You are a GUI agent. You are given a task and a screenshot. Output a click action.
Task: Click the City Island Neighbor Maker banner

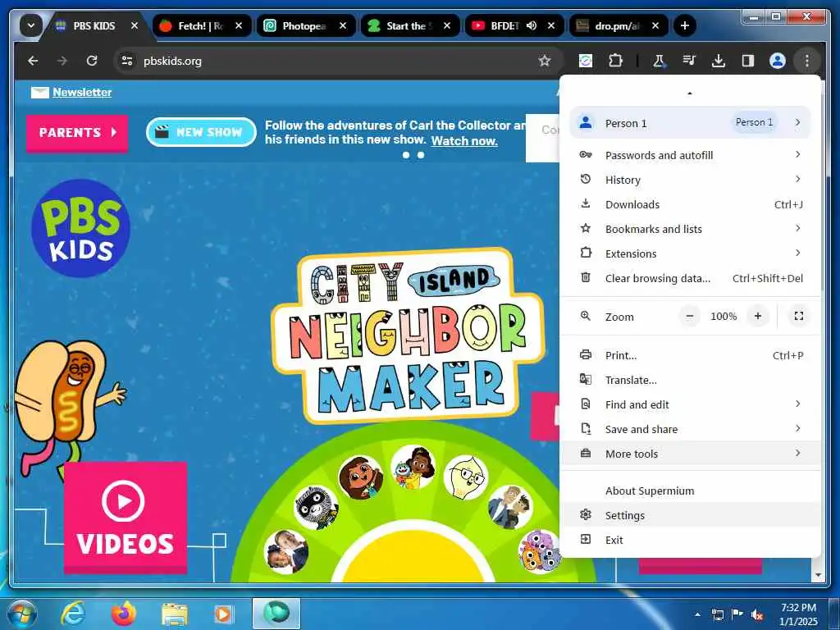[409, 336]
